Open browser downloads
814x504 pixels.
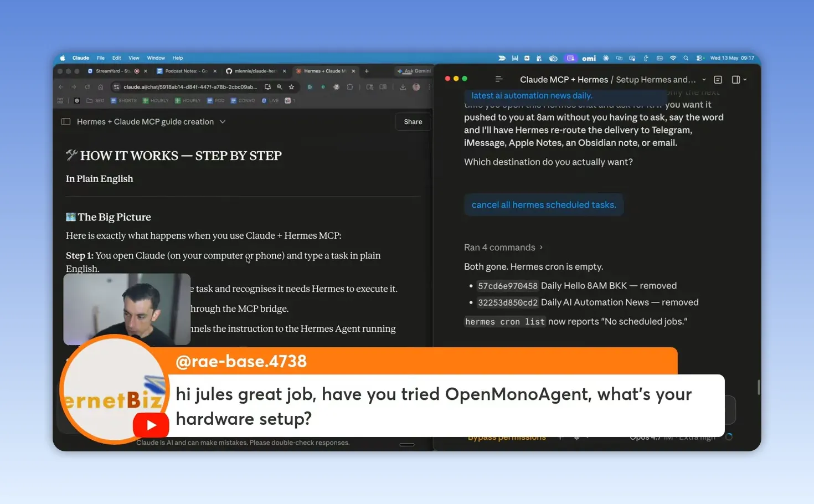(x=403, y=87)
